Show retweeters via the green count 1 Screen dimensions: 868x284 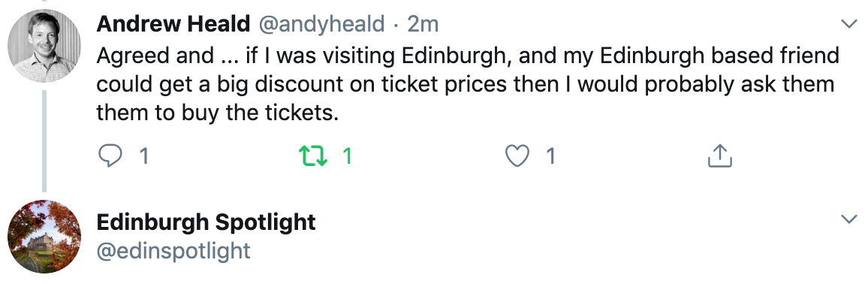(x=347, y=156)
